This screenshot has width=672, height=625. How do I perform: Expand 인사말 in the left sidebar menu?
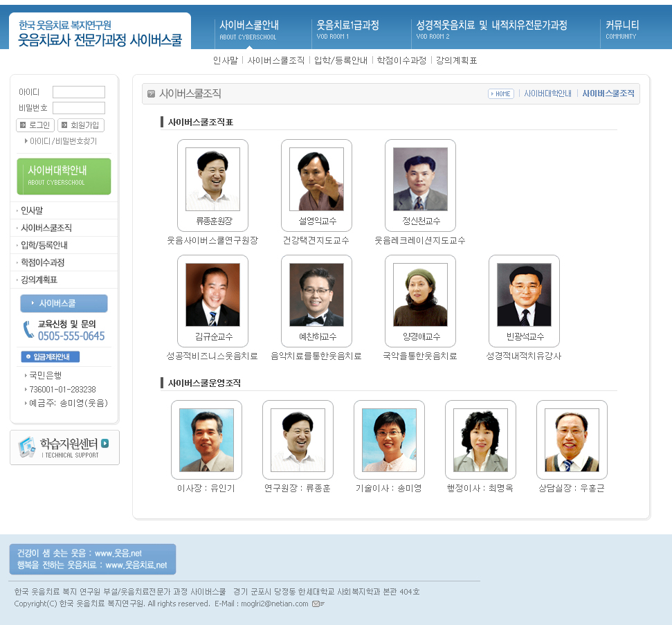(x=32, y=210)
